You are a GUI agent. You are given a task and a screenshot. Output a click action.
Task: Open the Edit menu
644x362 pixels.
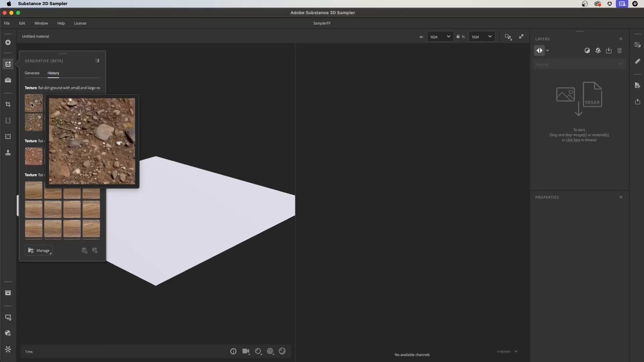22,23
